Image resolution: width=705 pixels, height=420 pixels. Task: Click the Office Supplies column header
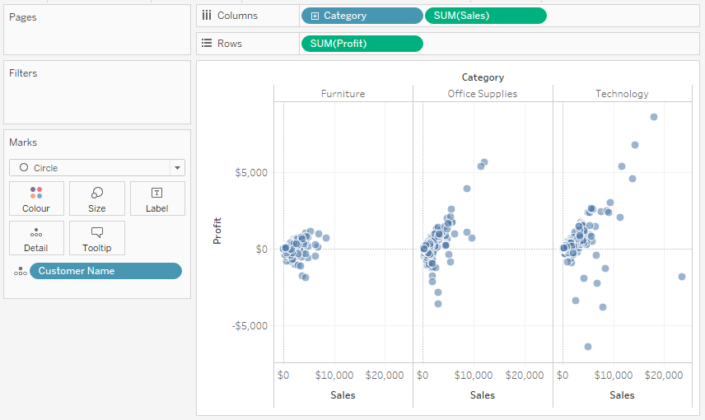click(482, 94)
